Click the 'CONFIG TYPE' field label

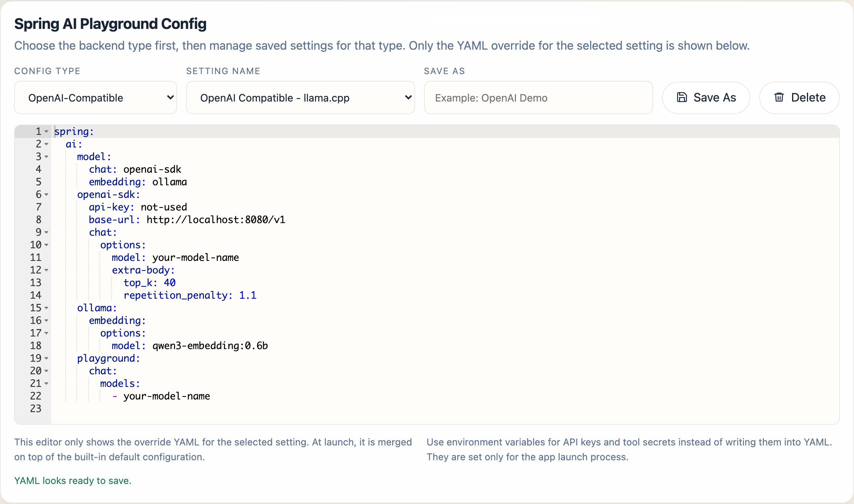click(x=47, y=71)
